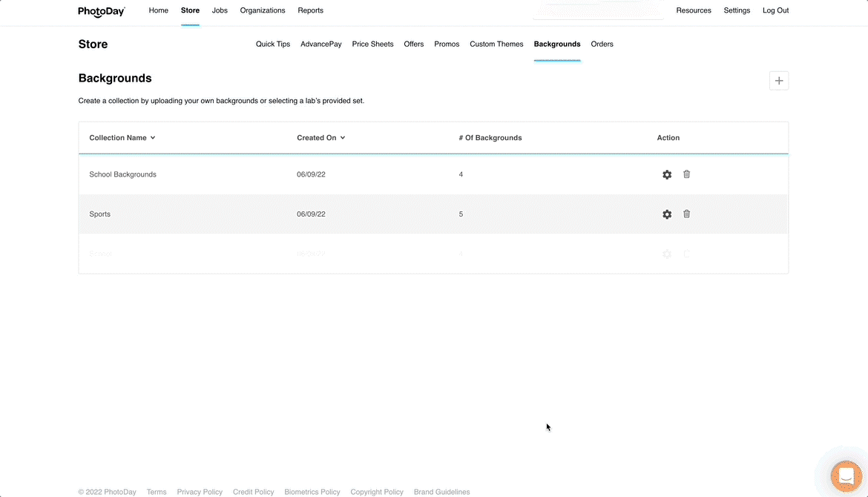Select the Sports collection row
Image resolution: width=868 pixels, height=497 pixels.
100,214
